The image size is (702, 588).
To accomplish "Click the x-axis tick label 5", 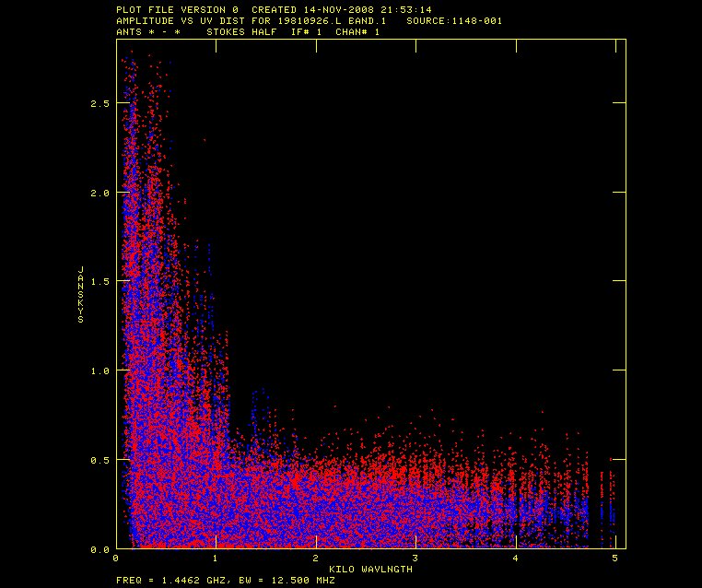I will [614, 559].
